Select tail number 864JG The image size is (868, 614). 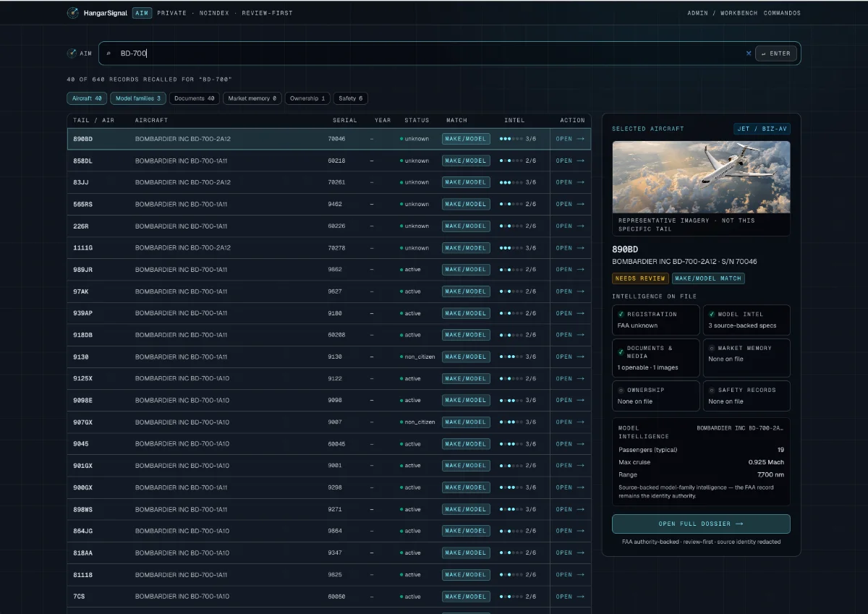(83, 531)
